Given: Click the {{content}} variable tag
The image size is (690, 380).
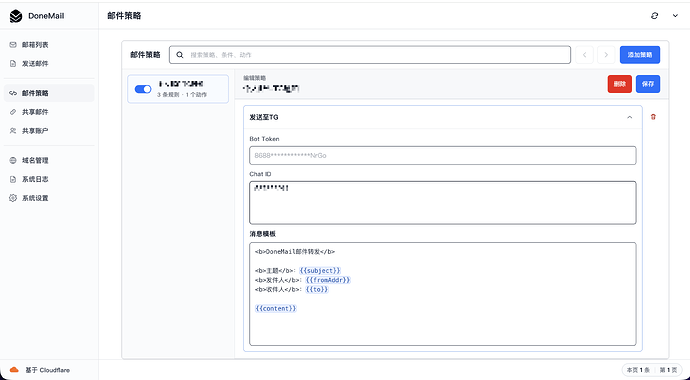Looking at the screenshot, I should click(276, 308).
